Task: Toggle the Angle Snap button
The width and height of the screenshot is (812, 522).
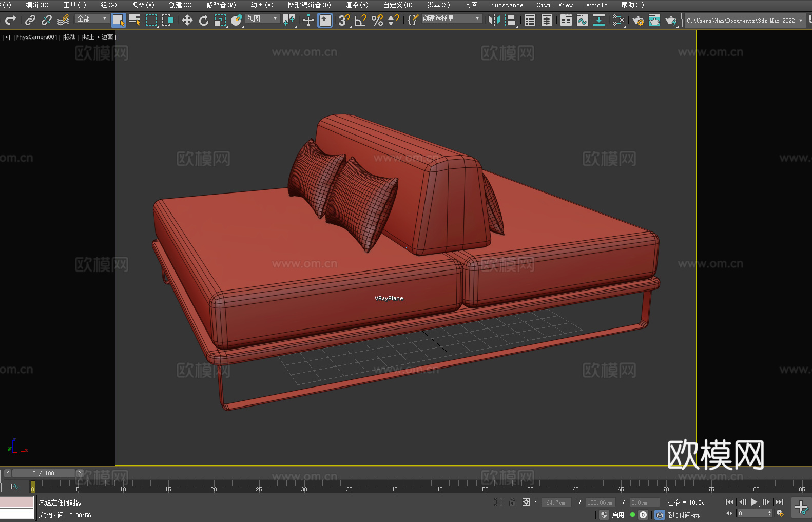Action: [360, 20]
